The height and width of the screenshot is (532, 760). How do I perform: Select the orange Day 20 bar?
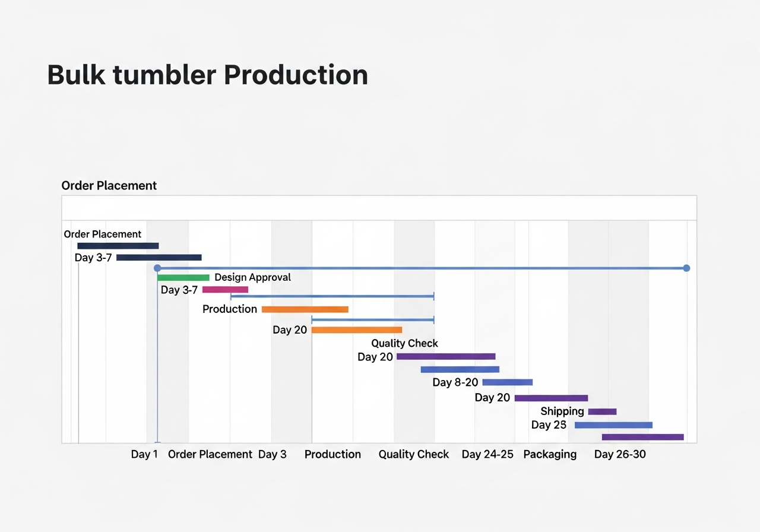[x=356, y=330]
